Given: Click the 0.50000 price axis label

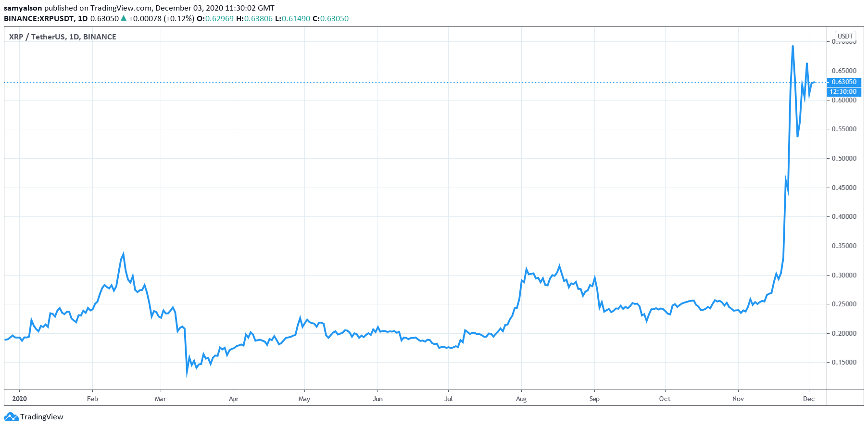Looking at the screenshot, I should [x=844, y=158].
